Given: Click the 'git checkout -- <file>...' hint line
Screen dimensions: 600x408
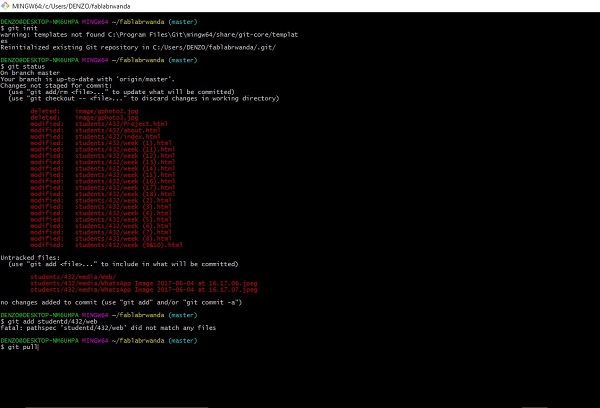Looking at the screenshot, I should coord(144,98).
